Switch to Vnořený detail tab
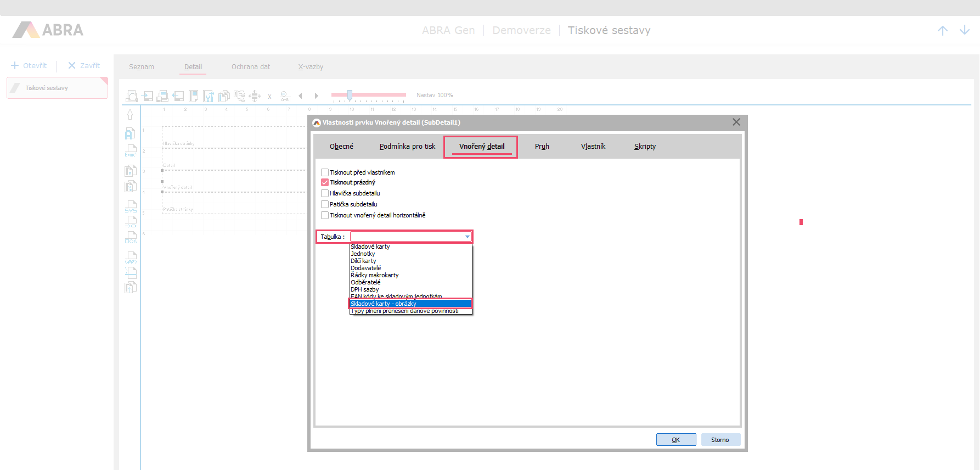This screenshot has width=980, height=470. (482, 147)
